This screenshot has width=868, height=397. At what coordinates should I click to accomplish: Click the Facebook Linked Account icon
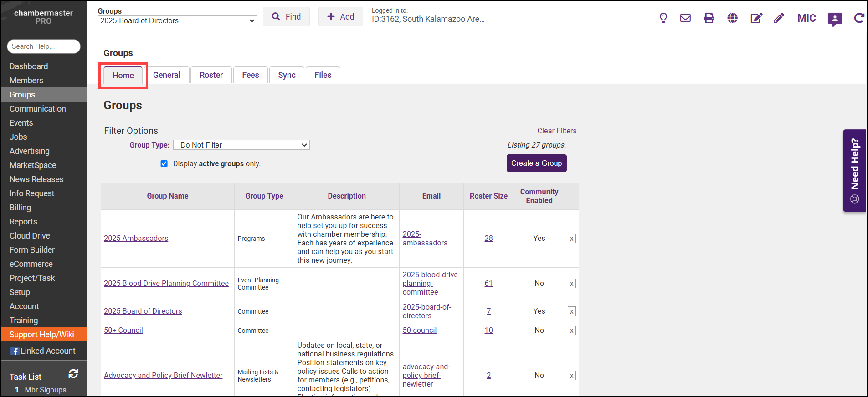pos(15,351)
